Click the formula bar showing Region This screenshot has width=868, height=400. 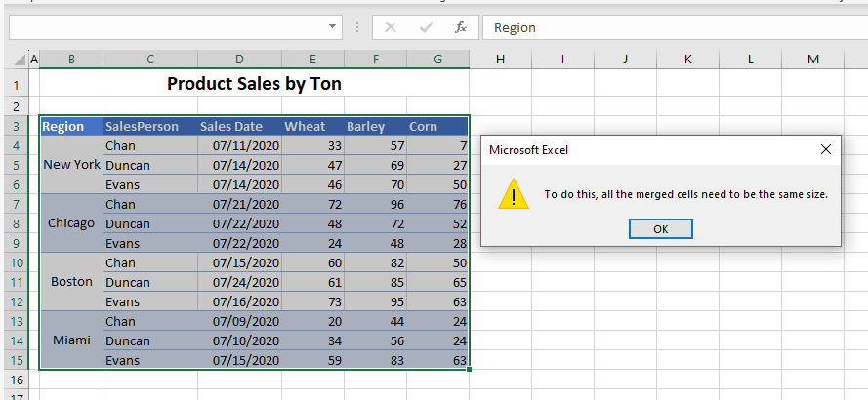pos(675,27)
